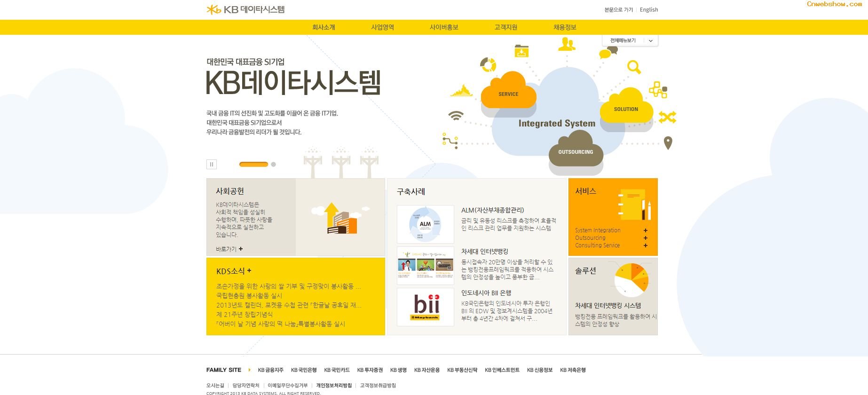Click 본문으로 가기 skip link
The height and width of the screenshot is (395, 868).
point(618,10)
